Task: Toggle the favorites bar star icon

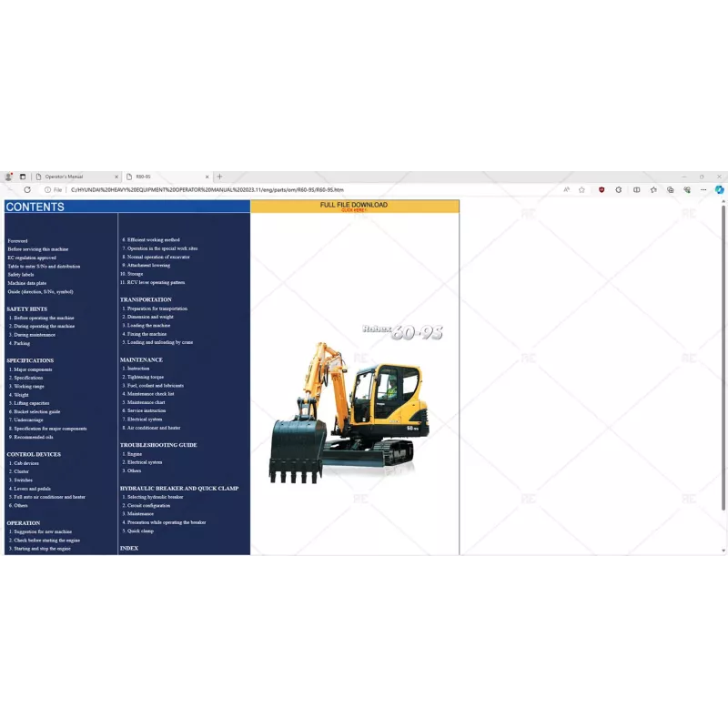Action: pyautogui.click(x=653, y=189)
